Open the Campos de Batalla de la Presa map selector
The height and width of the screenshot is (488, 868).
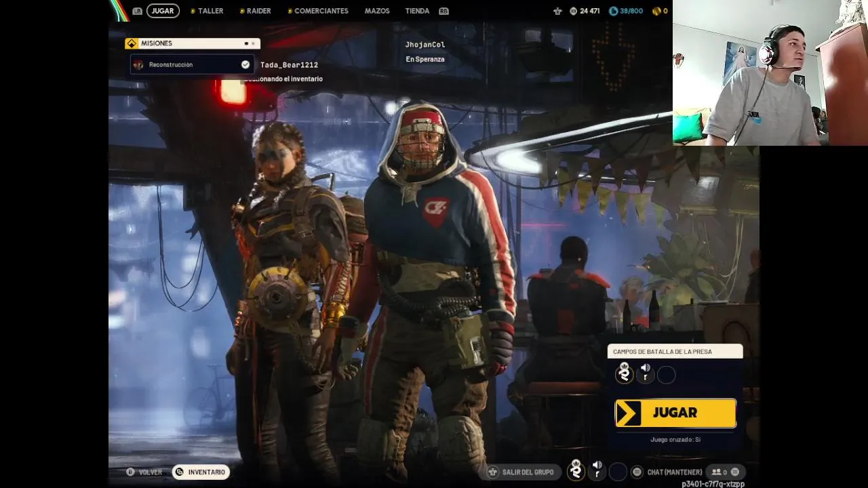point(675,351)
